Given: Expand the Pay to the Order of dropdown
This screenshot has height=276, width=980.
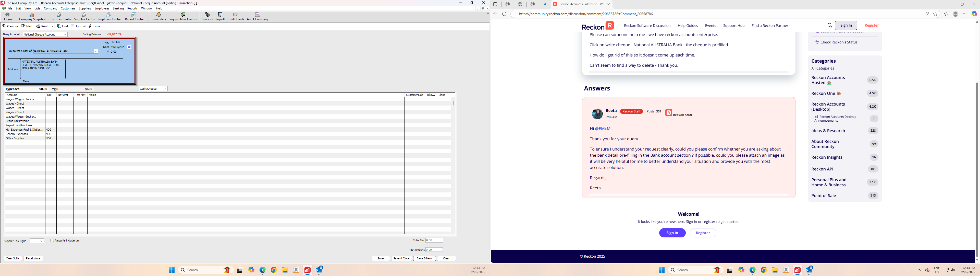Looking at the screenshot, I should pos(95,51).
